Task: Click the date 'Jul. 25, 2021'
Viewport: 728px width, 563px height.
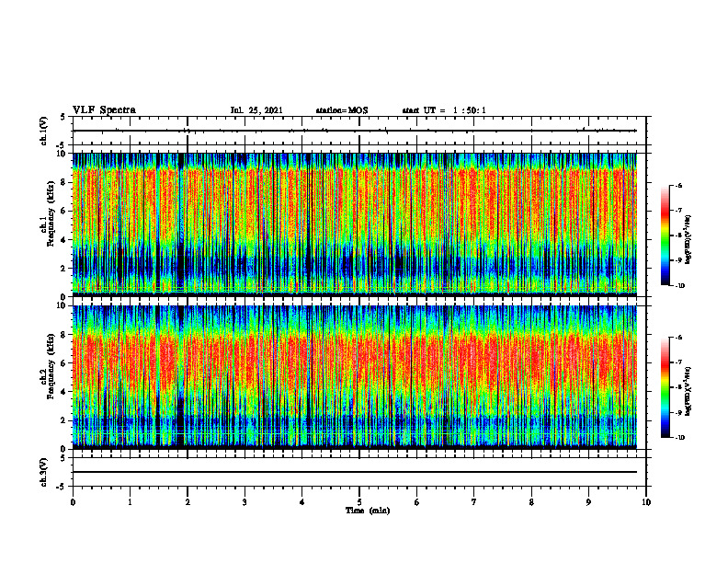Action: pyautogui.click(x=256, y=110)
